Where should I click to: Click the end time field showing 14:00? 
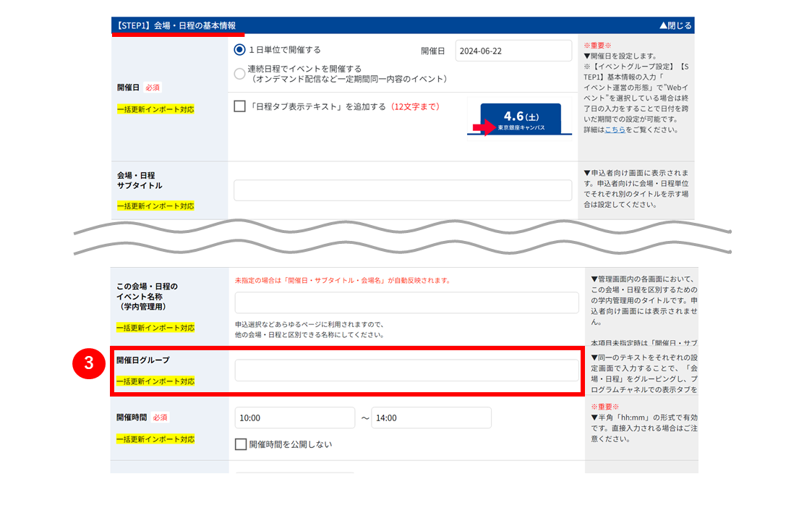click(432, 418)
